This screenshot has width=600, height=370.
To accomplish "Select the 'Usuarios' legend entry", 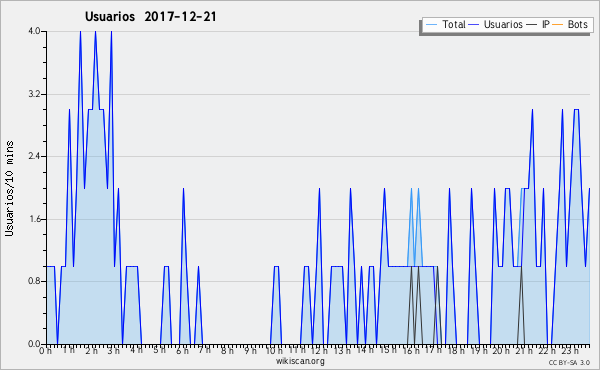I will click(x=503, y=24).
